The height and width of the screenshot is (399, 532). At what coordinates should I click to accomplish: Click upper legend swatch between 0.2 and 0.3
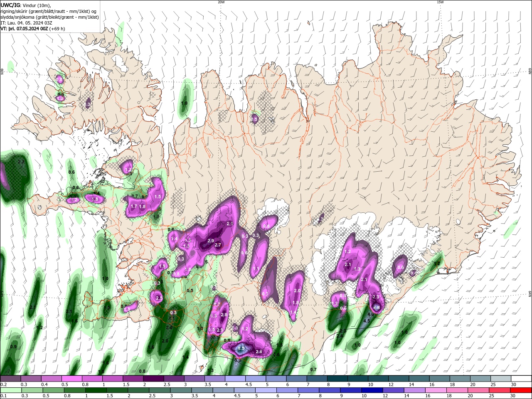[x=10, y=379]
